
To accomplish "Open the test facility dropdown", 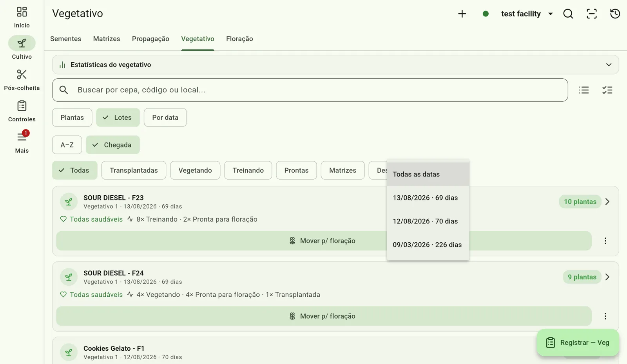I will [527, 14].
